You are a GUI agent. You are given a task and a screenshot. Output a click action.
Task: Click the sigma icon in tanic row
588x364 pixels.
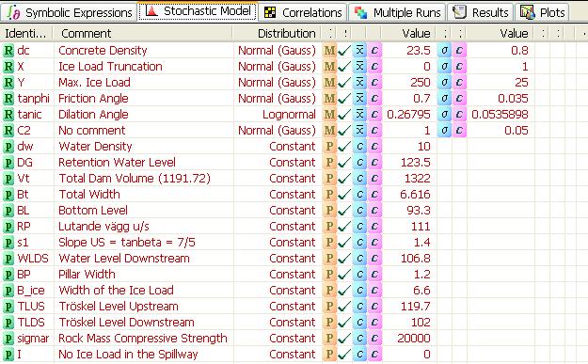(x=444, y=115)
